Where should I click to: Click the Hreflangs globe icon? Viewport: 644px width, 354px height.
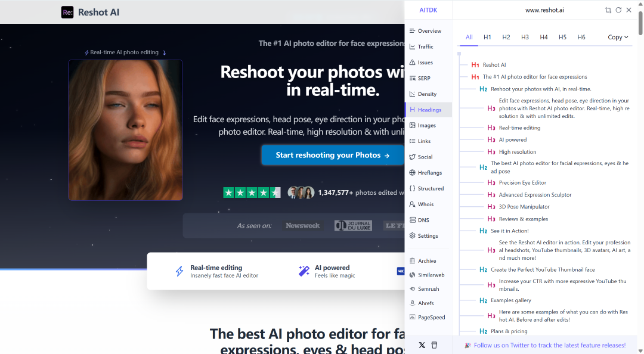click(x=413, y=172)
